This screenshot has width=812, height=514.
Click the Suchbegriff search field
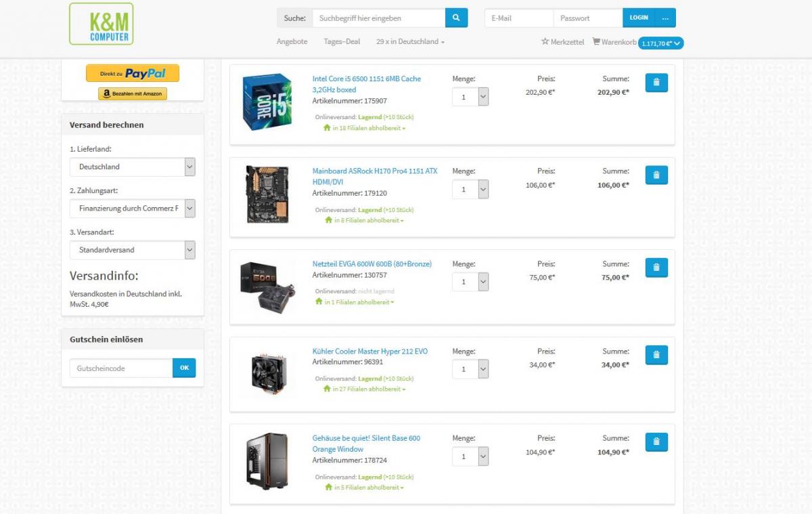coord(379,18)
